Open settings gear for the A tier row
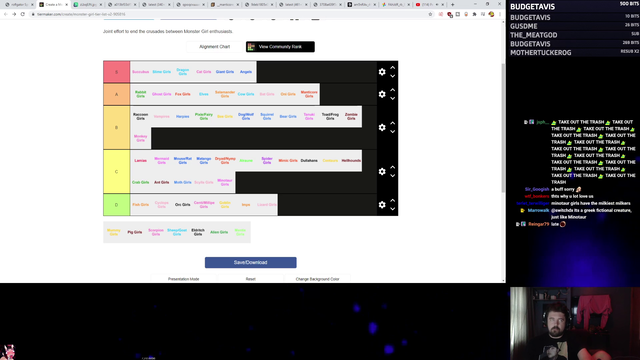The width and height of the screenshot is (640, 360). (x=382, y=94)
